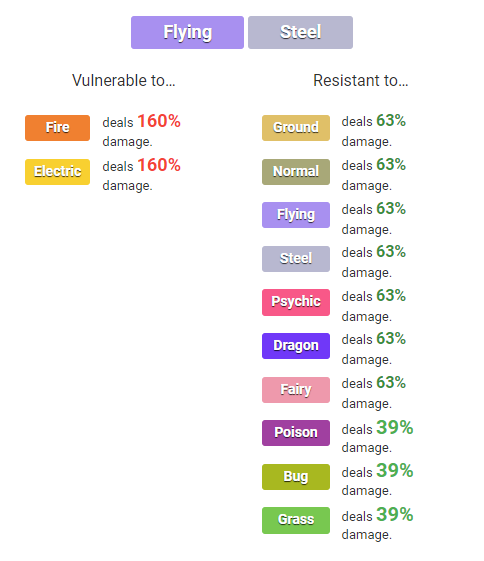Click Flying badge in resistance list
Image resolution: width=484 pixels, height=561 pixels.
[296, 215]
